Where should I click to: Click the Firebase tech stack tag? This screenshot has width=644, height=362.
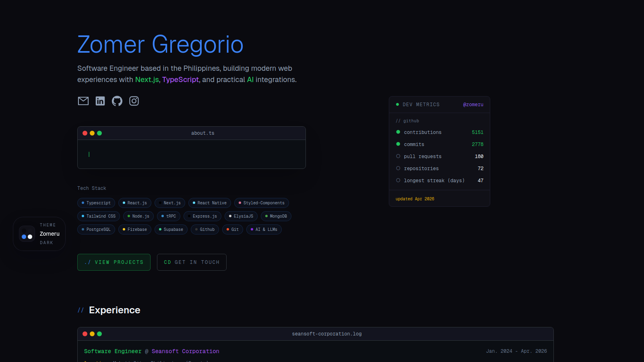[x=135, y=230]
